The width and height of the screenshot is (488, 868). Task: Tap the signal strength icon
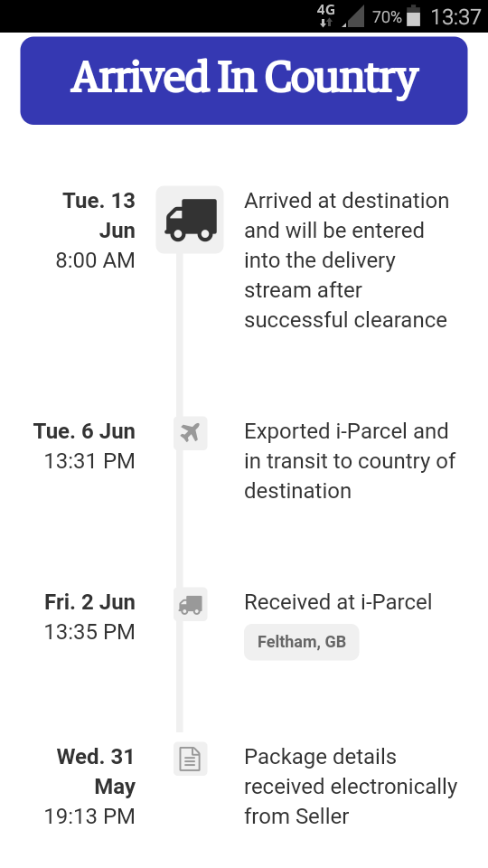click(353, 16)
